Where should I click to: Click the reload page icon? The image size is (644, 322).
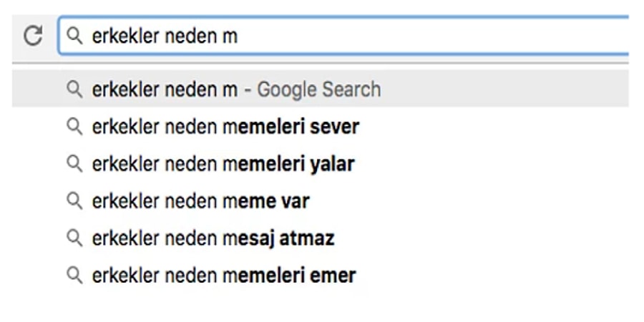click(32, 36)
